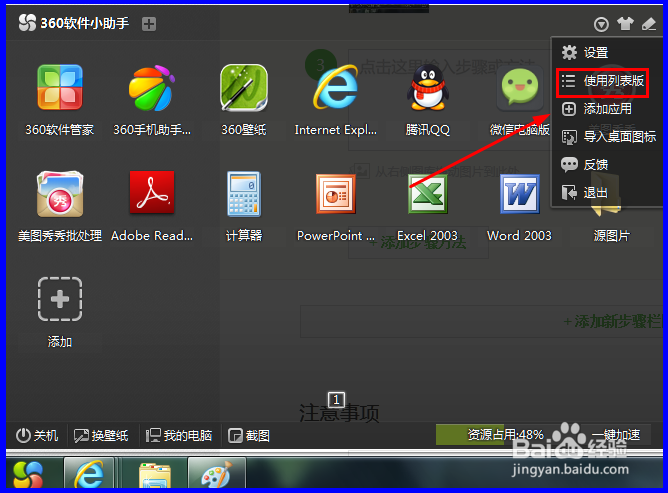Launch Internet Explorer from the app grid
The image size is (668, 493).
tap(336, 87)
